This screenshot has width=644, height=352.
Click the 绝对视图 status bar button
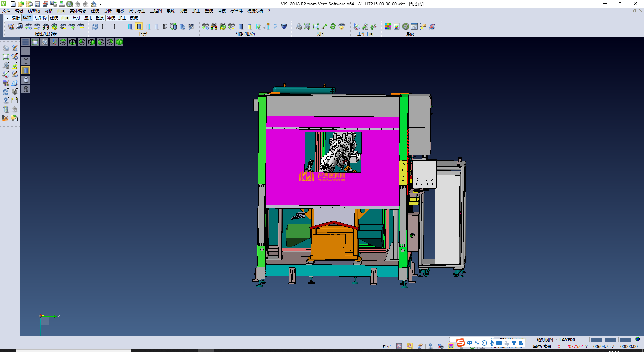pyautogui.click(x=545, y=340)
